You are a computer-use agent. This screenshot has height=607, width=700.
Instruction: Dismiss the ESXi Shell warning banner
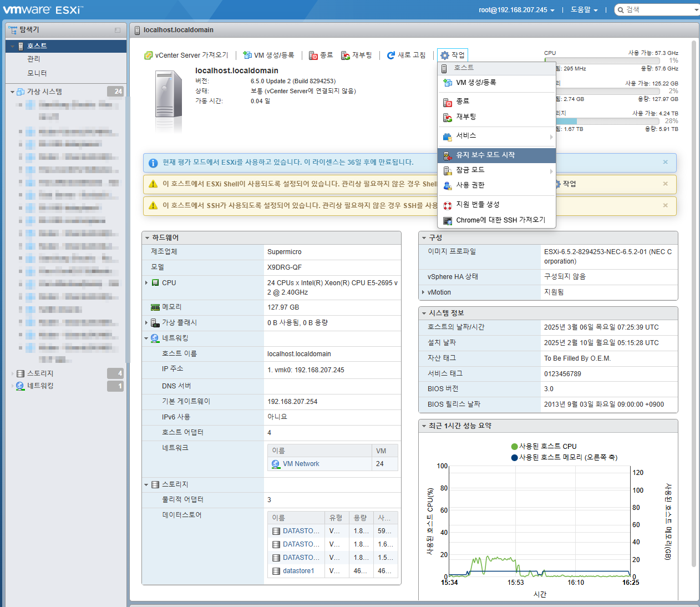666,184
